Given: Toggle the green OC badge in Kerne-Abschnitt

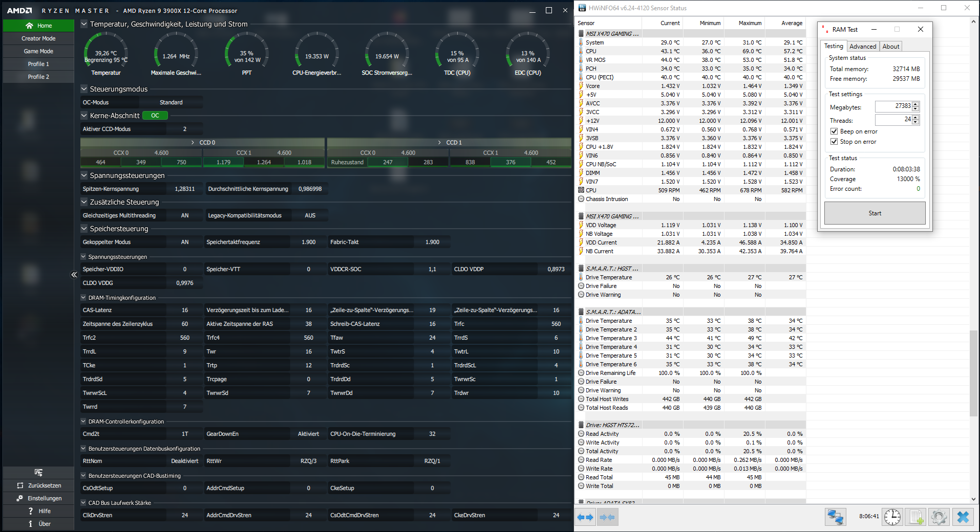Looking at the screenshot, I should point(155,116).
